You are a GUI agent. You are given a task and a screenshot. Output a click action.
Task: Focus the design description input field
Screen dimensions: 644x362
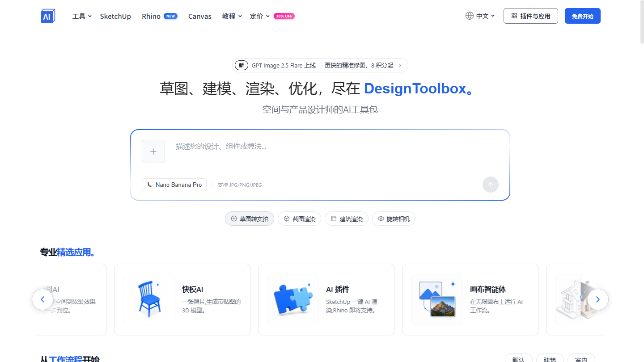tap(337, 152)
